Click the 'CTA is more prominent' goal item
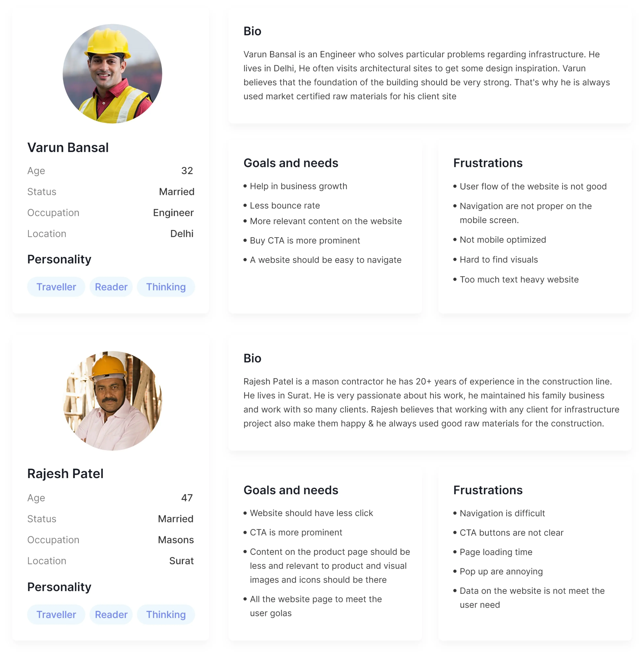Image resolution: width=644 pixels, height=657 pixels. [x=293, y=533]
